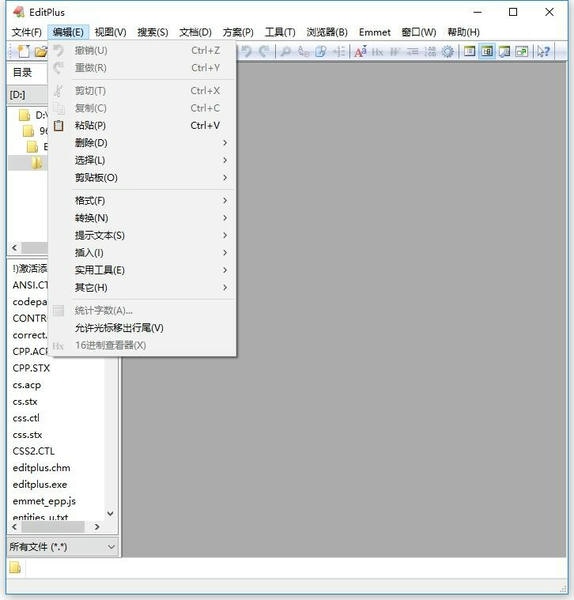
Task: Expand the 格式(F) submenu
Action: tap(142, 201)
